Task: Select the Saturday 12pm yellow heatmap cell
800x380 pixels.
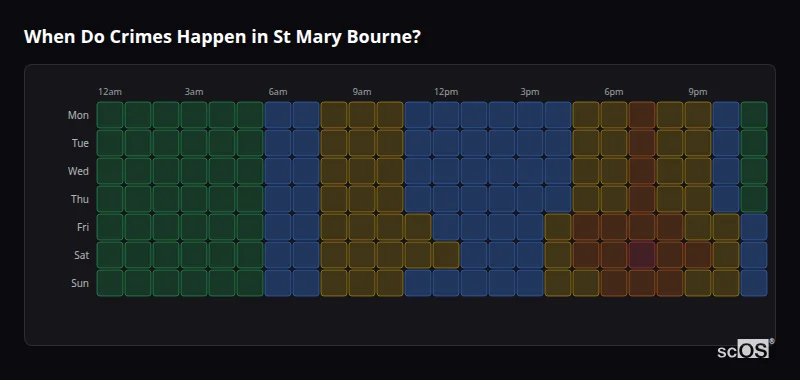Action: pos(446,255)
